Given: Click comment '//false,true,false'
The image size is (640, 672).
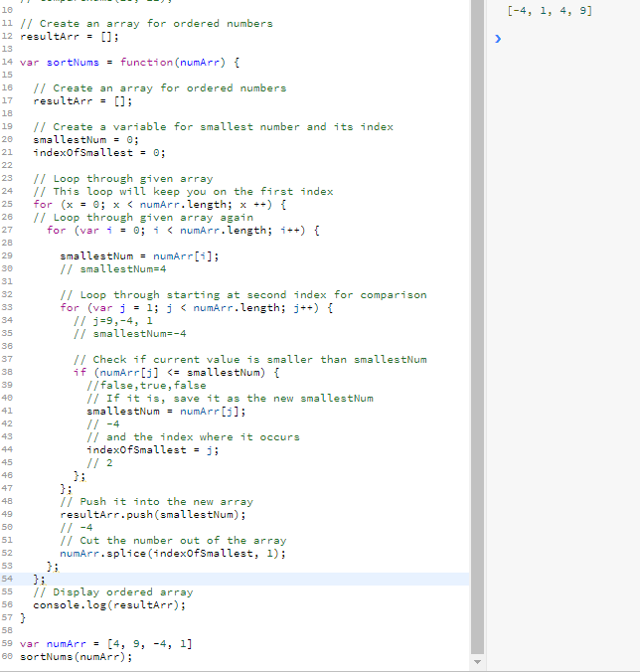Looking at the screenshot, I should 146,386.
